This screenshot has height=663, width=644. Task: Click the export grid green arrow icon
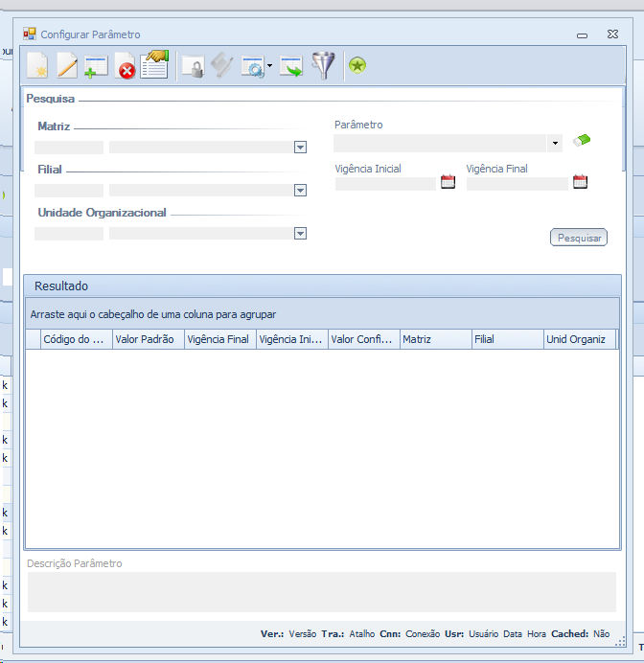coord(291,67)
